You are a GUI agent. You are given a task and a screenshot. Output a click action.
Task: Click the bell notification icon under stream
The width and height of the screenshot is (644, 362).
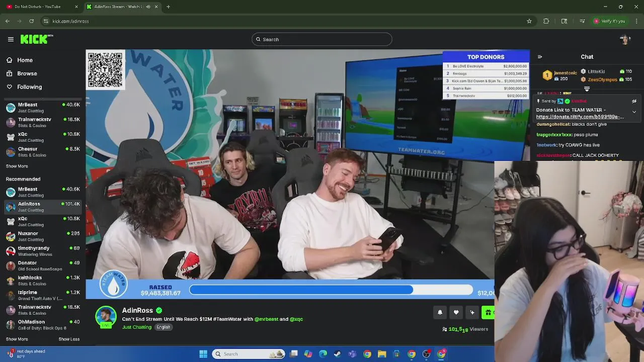coord(440,312)
